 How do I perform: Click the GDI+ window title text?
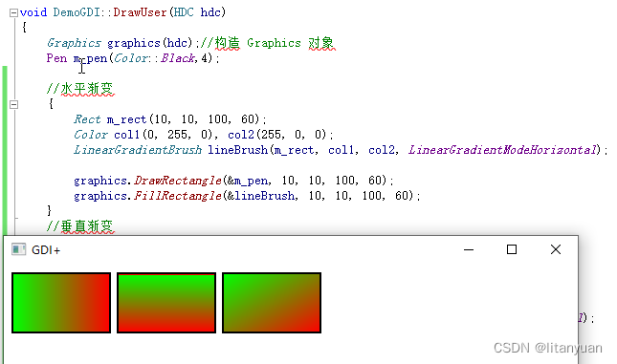tap(46, 250)
